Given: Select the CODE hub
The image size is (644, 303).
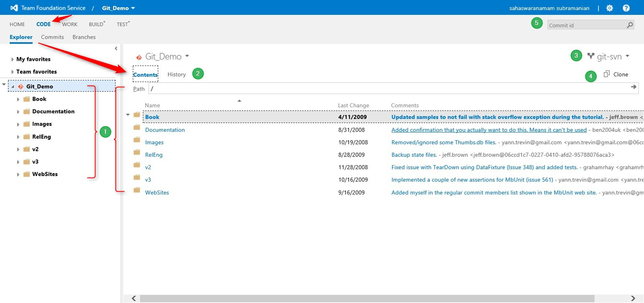Looking at the screenshot, I should pyautogui.click(x=43, y=24).
